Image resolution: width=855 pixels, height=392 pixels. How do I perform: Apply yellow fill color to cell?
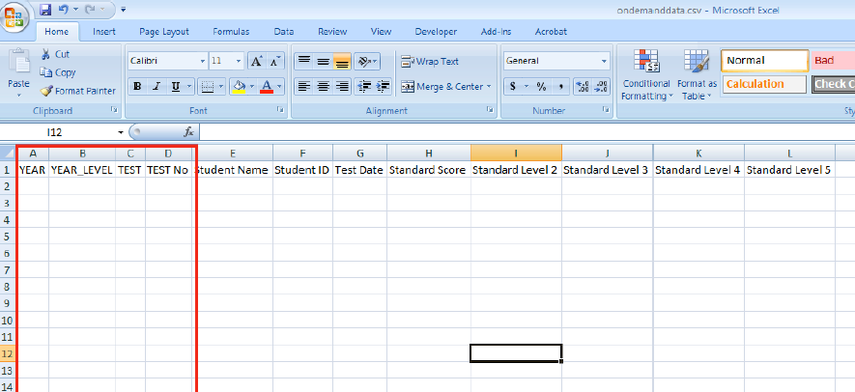click(238, 86)
